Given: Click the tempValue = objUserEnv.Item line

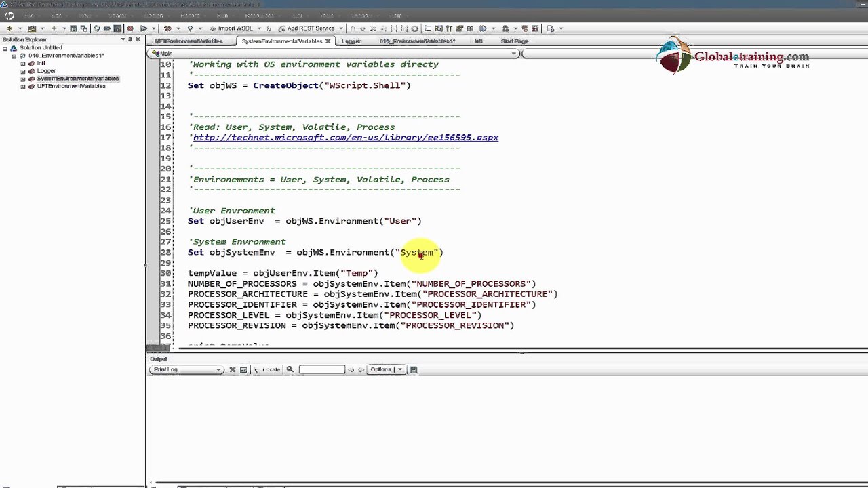Looking at the screenshot, I should click(283, 273).
